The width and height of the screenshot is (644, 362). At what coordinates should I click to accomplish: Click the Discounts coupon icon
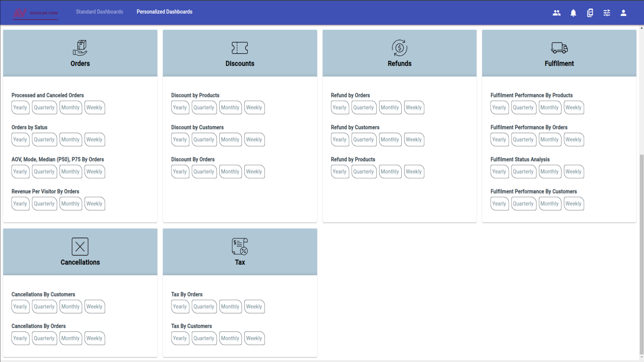(x=240, y=48)
